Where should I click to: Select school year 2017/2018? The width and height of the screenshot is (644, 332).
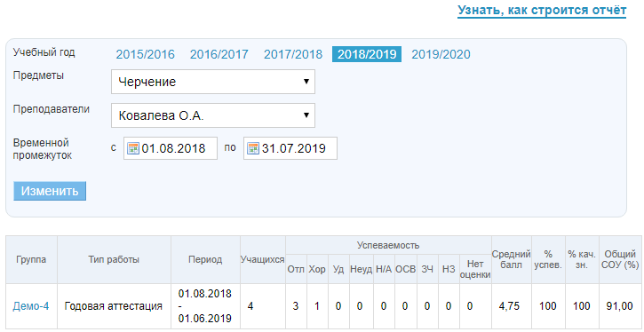point(293,54)
